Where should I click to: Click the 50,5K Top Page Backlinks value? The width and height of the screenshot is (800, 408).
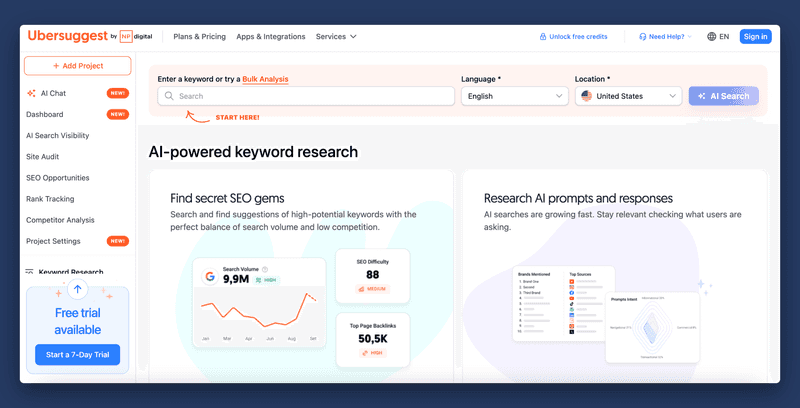click(x=372, y=339)
